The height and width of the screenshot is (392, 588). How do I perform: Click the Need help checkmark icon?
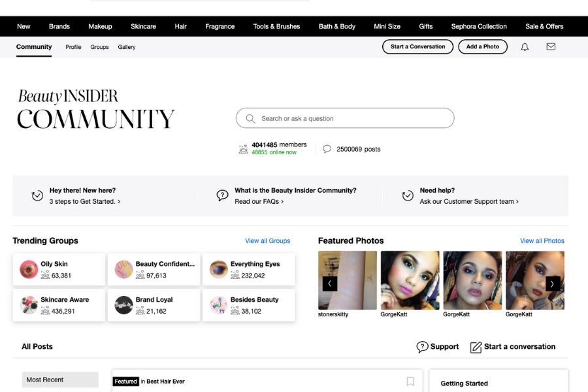pos(408,195)
